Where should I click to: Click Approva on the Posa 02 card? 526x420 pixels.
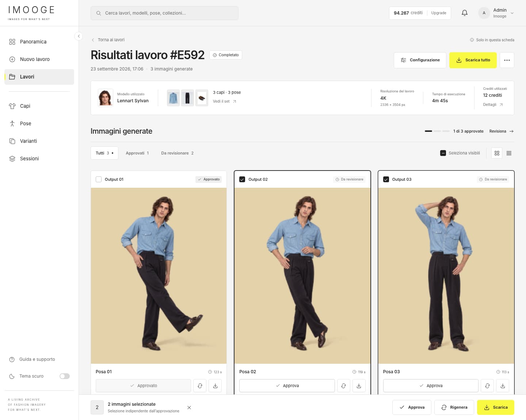287,386
